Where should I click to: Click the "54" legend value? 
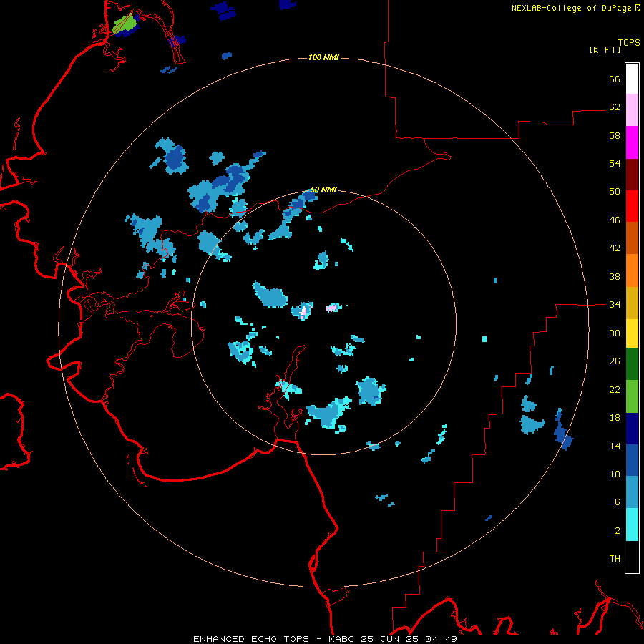[x=615, y=163]
